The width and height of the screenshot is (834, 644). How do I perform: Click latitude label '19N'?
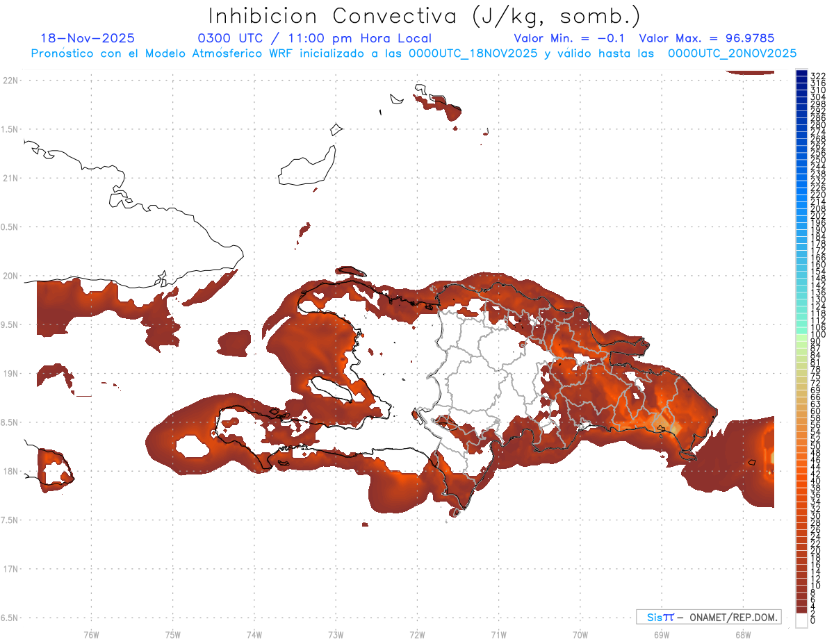click(10, 373)
